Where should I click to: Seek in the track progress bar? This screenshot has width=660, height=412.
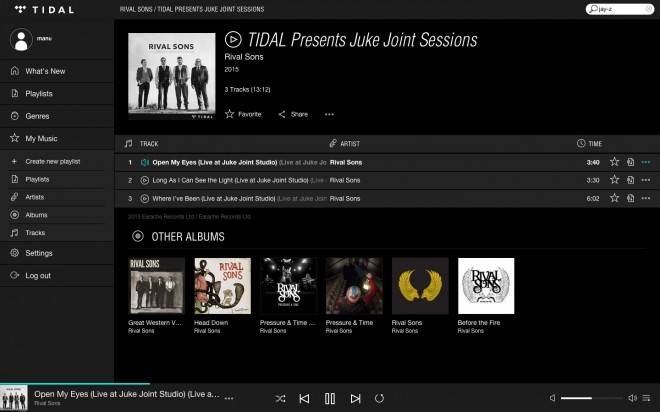330,383
